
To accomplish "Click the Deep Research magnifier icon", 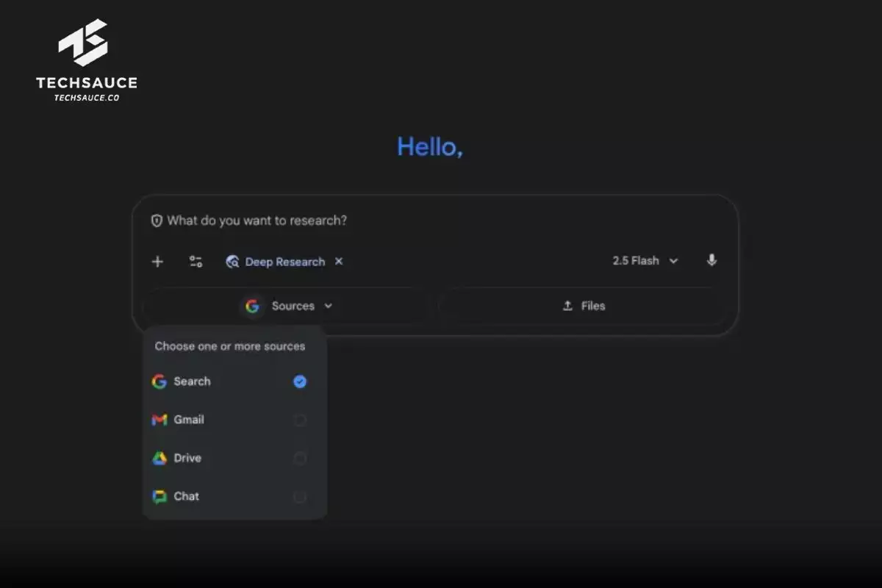I will tap(232, 262).
